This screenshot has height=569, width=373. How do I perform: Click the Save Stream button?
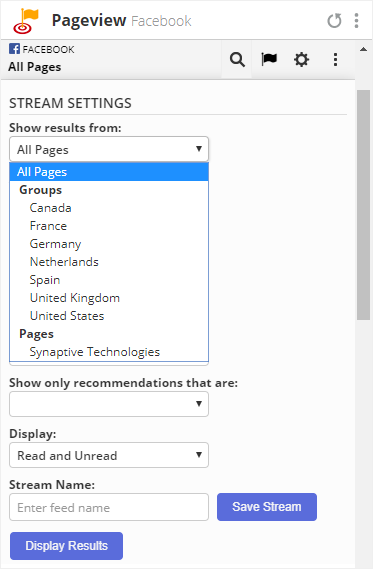click(267, 507)
